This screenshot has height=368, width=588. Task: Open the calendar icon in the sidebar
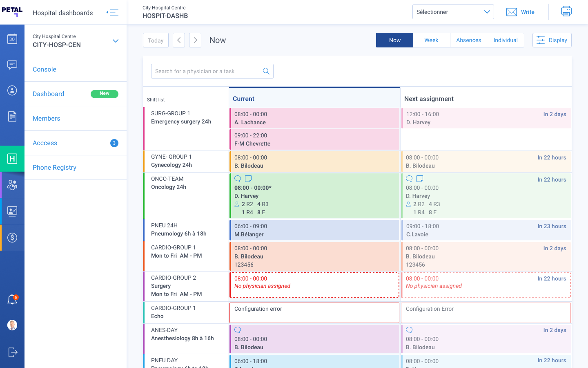pyautogui.click(x=12, y=38)
